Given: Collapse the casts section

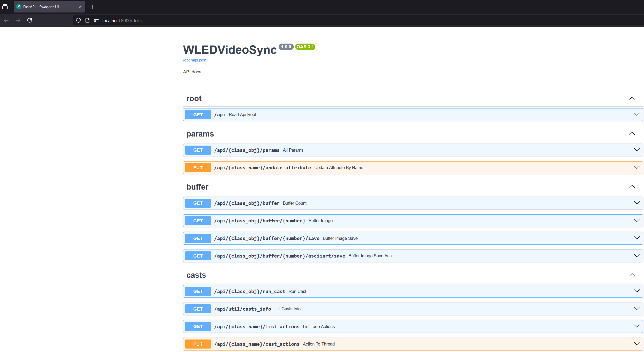Looking at the screenshot, I should (x=632, y=275).
